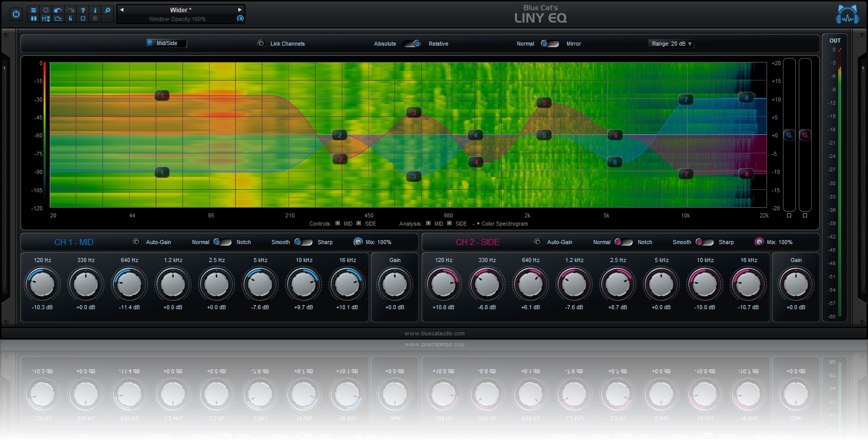The width and height of the screenshot is (868, 441).
Task: Toggle the controls sliders icon in toolbar
Action: pos(46,18)
